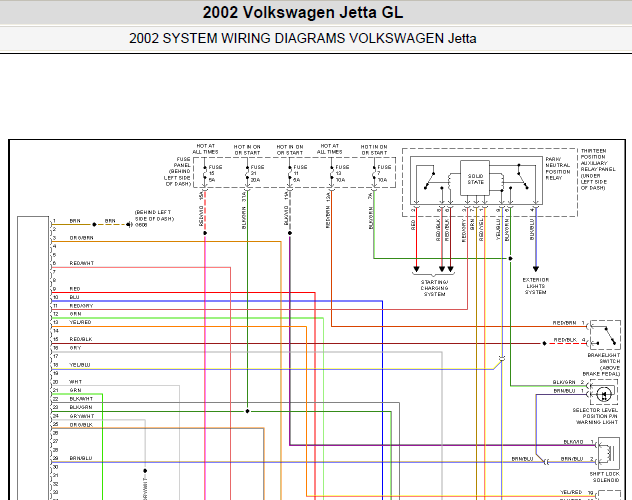632x500 pixels.
Task: Click the RED label at pin 9
Action: 75,288
